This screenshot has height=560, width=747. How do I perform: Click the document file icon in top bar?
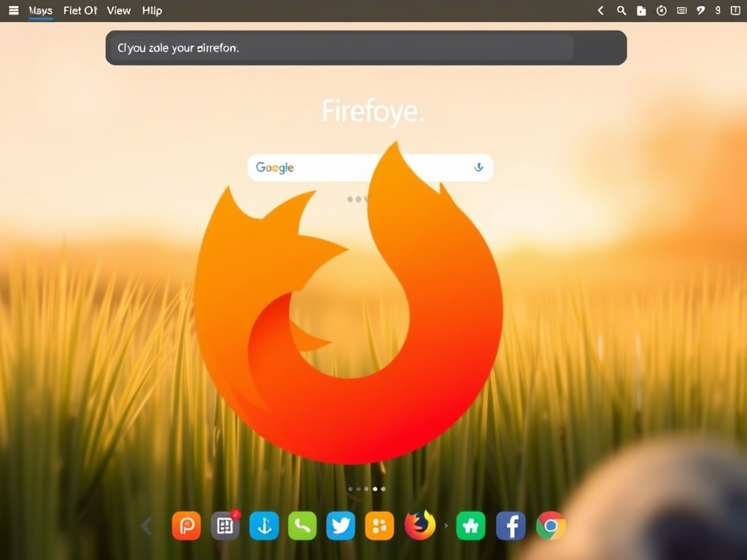click(x=641, y=10)
